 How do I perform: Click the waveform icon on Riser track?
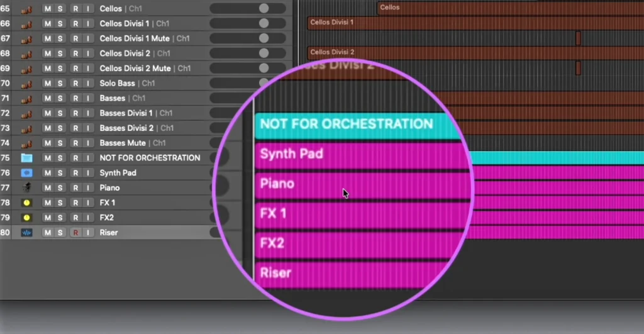pos(26,233)
